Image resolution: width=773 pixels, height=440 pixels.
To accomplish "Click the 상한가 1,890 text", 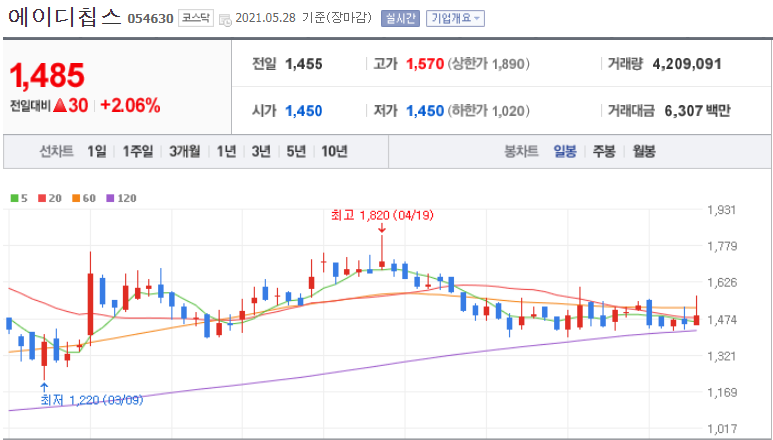I will point(489,64).
